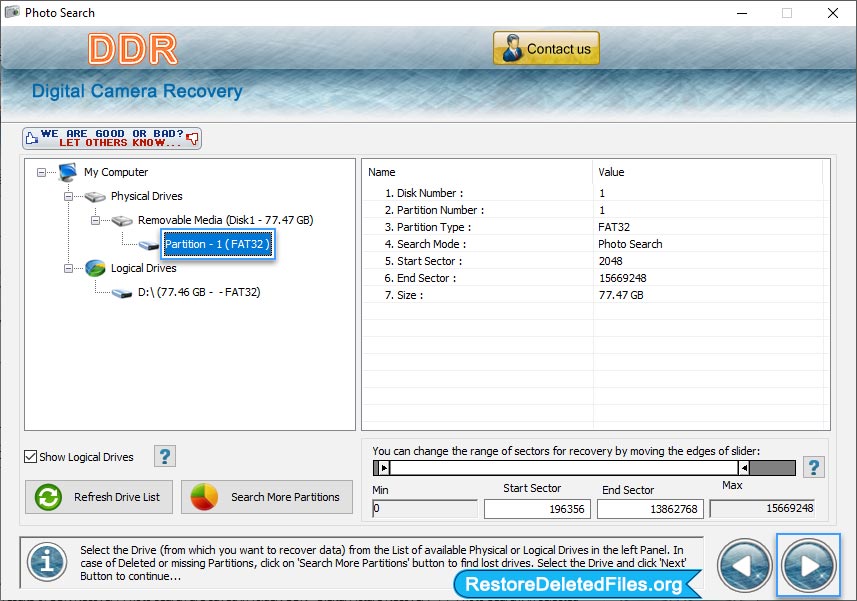Image resolution: width=857 pixels, height=601 pixels.
Task: Click the '6. End Sector :' row label
Action: (x=420, y=278)
